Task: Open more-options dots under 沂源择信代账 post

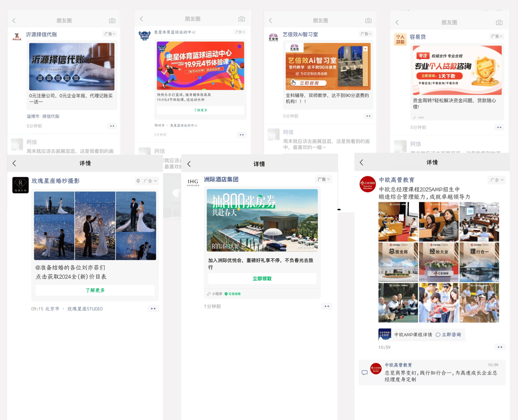Action: [x=112, y=126]
